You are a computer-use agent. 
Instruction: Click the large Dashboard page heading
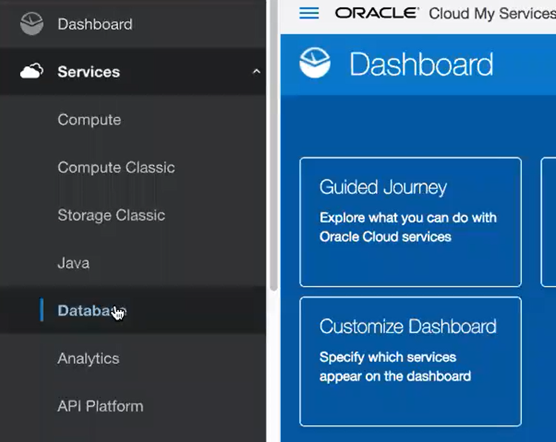[x=421, y=64]
